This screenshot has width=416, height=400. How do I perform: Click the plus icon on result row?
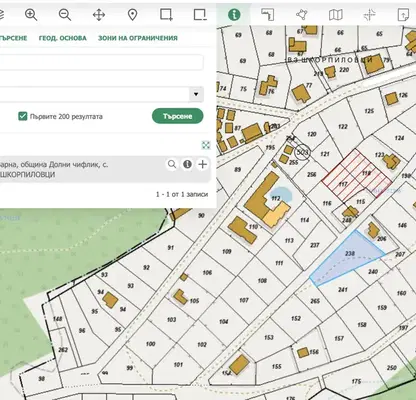tap(203, 164)
